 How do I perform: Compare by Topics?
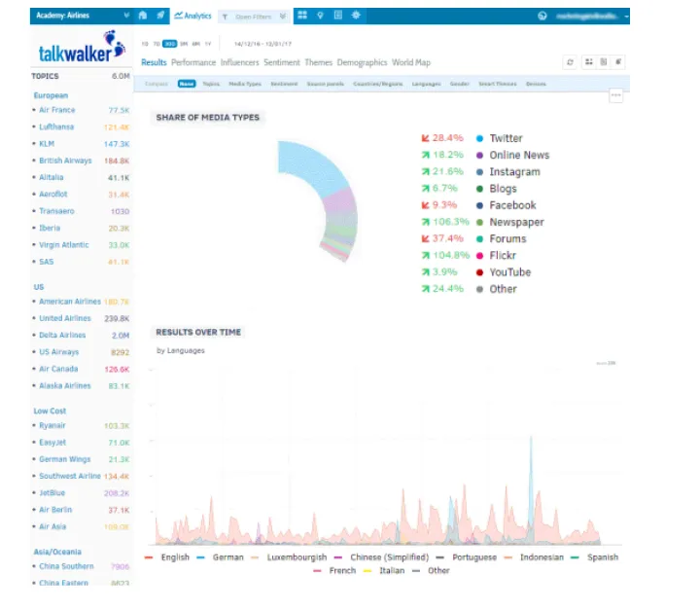pyautogui.click(x=211, y=84)
